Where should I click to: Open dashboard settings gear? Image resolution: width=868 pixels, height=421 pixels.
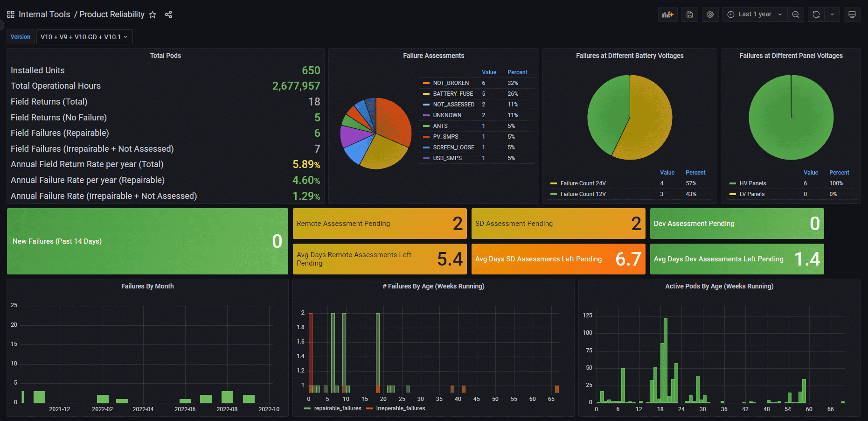click(710, 14)
